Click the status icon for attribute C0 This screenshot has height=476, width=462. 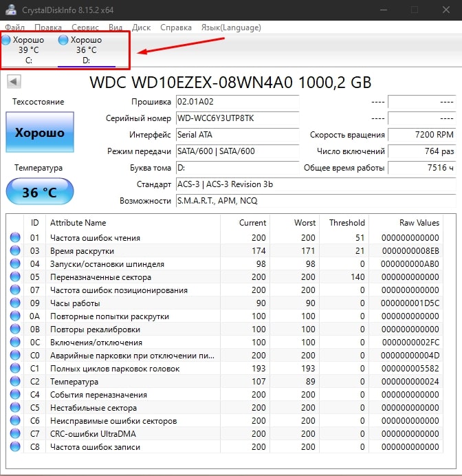[15, 355]
